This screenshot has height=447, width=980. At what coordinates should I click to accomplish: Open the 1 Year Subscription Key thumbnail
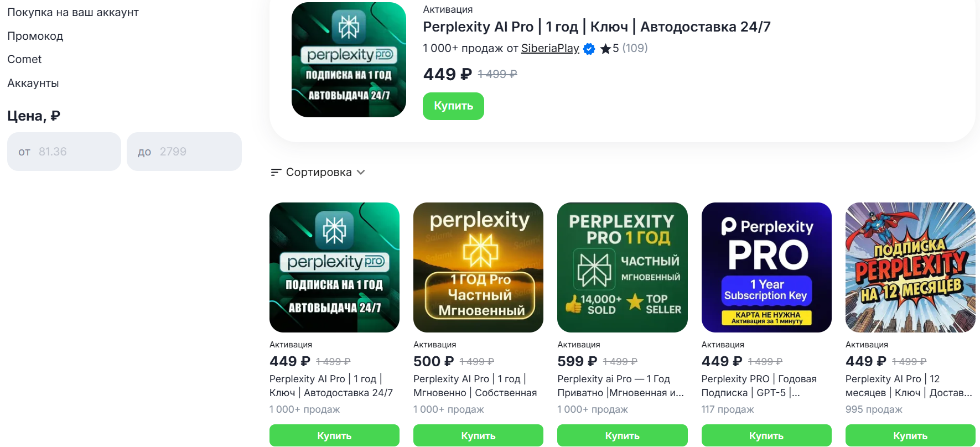coord(766,267)
